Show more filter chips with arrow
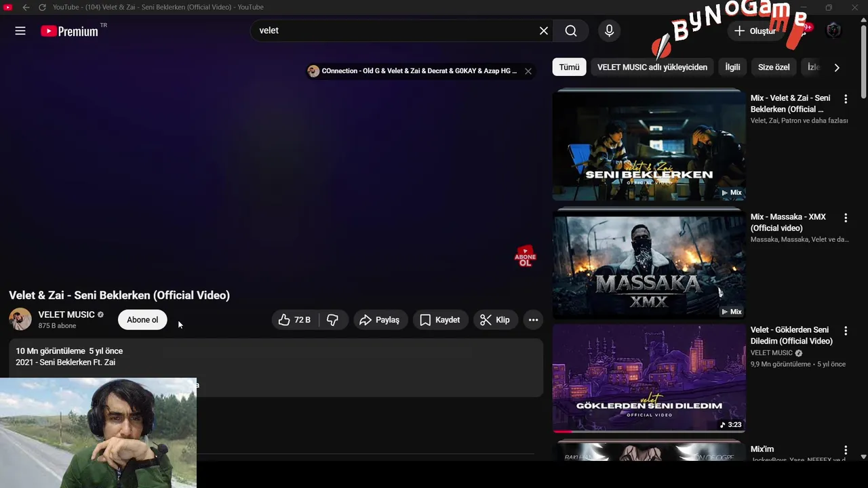 point(837,67)
